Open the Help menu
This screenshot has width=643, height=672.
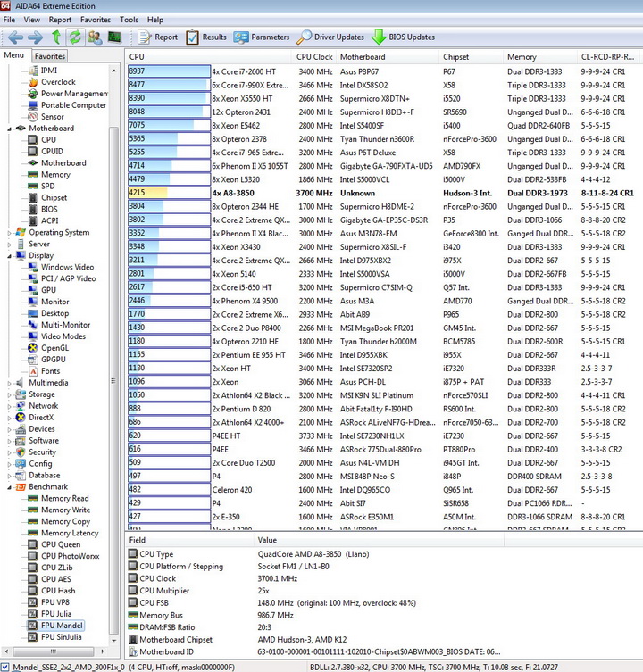coord(155,20)
